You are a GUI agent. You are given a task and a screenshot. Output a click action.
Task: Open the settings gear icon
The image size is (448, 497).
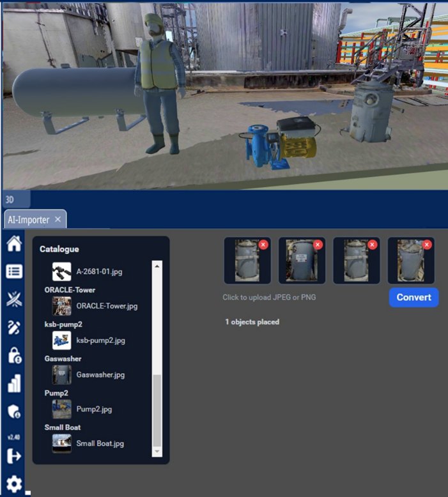pos(14,484)
